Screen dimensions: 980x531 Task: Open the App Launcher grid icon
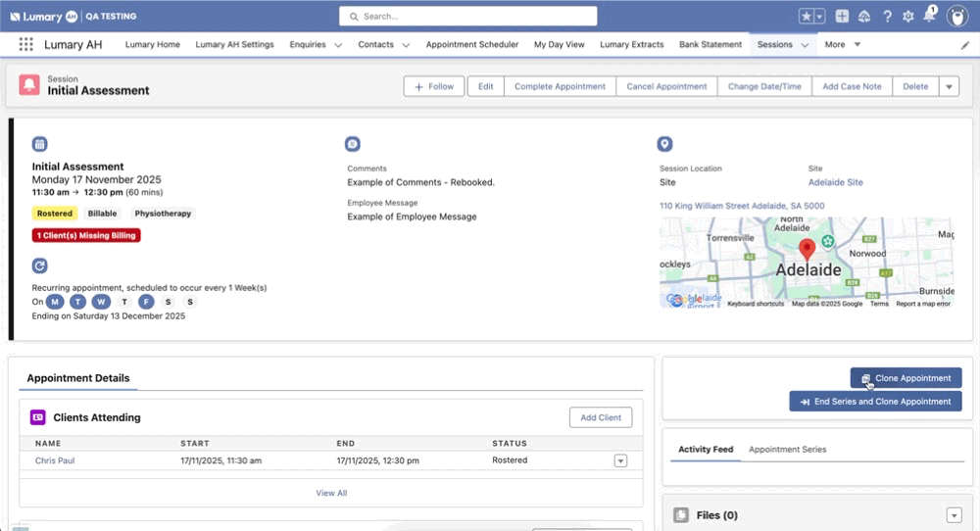25,45
